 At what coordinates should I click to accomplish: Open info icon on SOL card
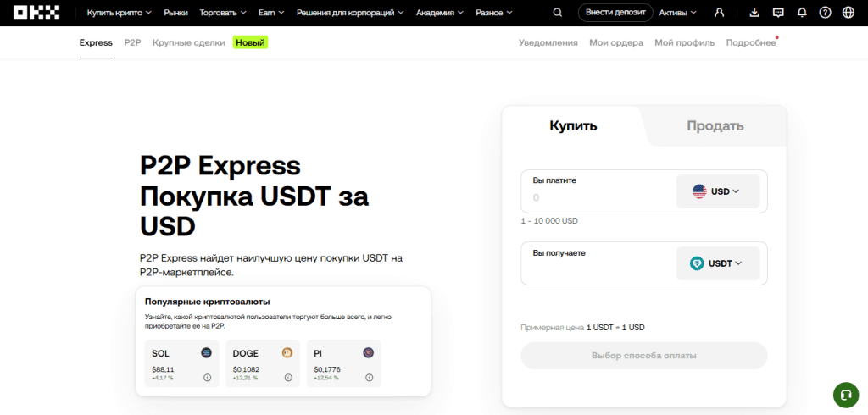pyautogui.click(x=208, y=378)
